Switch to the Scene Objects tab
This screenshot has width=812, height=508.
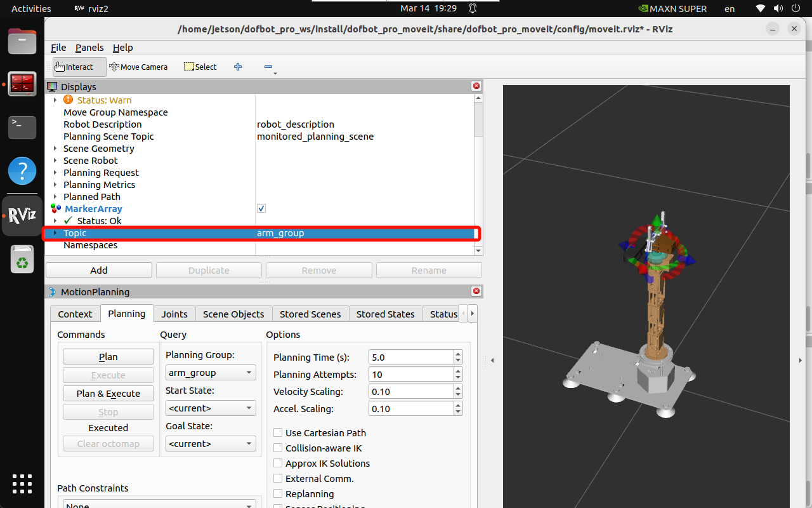[233, 314]
